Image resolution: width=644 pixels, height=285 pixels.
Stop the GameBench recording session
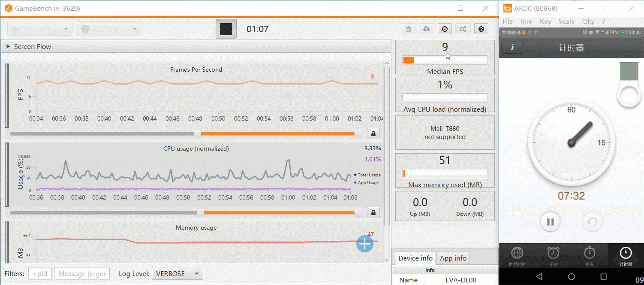pyautogui.click(x=226, y=29)
